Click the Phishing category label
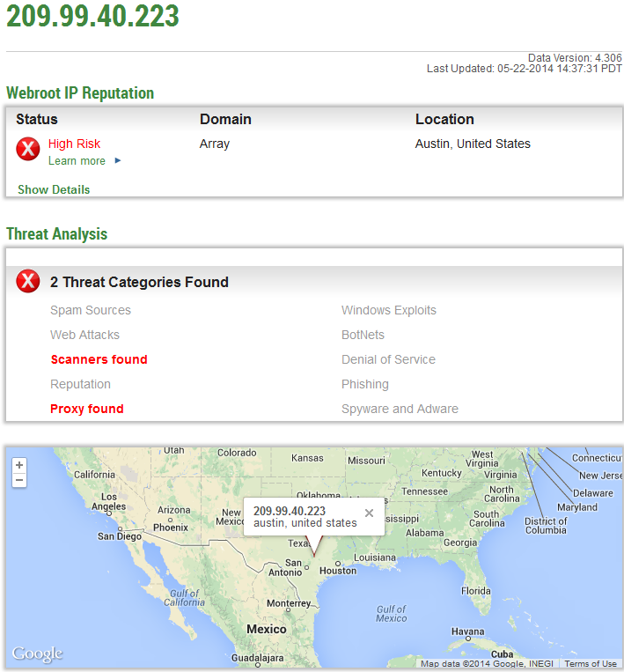624x672 pixels. tap(365, 384)
